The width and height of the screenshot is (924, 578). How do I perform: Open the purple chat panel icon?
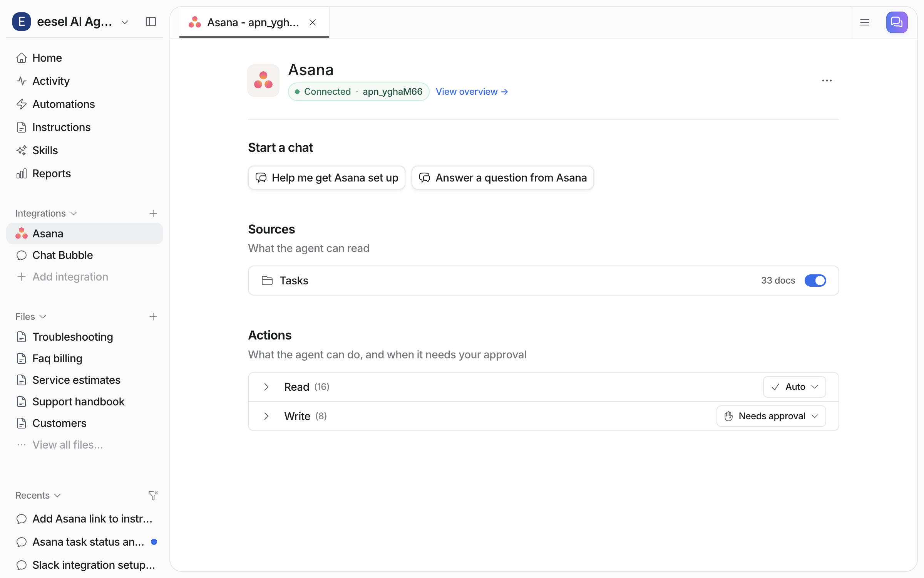pyautogui.click(x=897, y=22)
